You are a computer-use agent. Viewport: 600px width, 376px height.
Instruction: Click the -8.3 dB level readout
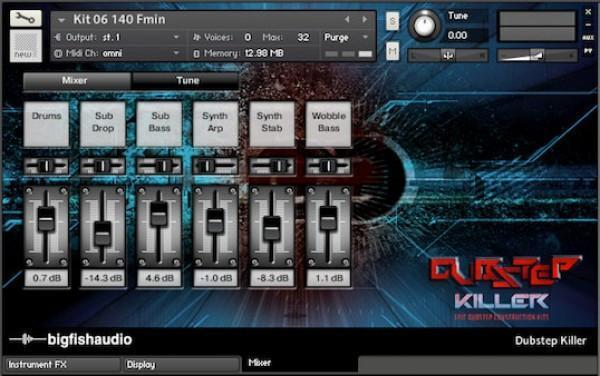272,278
